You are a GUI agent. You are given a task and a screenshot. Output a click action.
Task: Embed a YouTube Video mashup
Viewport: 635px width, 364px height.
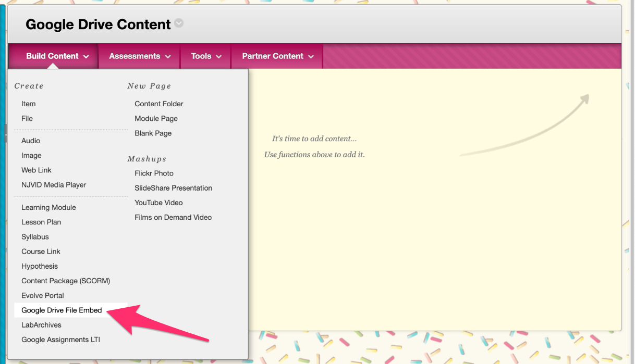[x=158, y=202]
